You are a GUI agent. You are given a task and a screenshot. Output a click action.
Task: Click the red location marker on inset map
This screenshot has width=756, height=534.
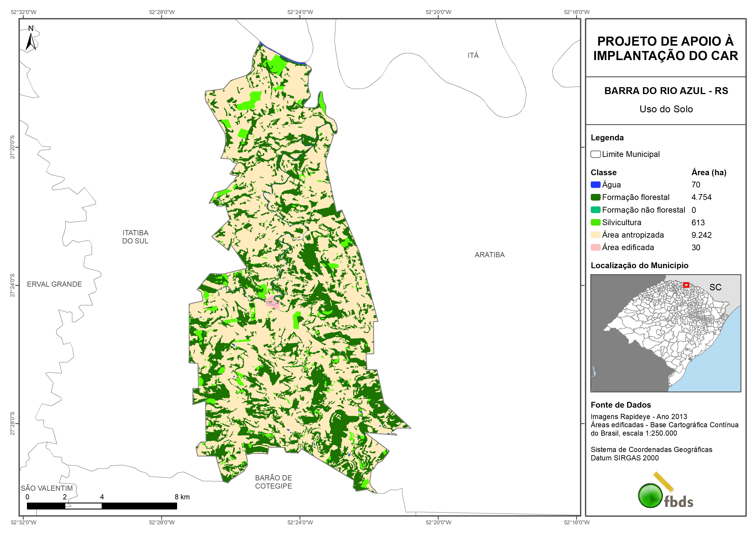pos(686,285)
